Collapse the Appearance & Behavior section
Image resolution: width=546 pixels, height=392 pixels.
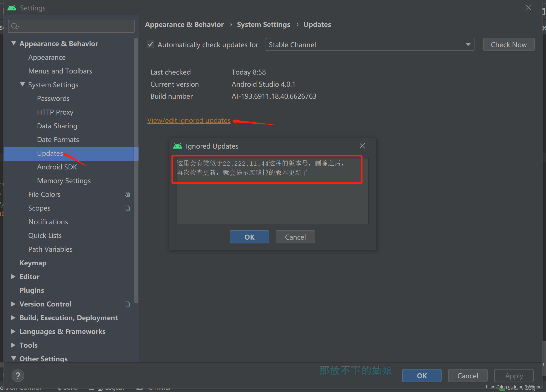tap(13, 43)
